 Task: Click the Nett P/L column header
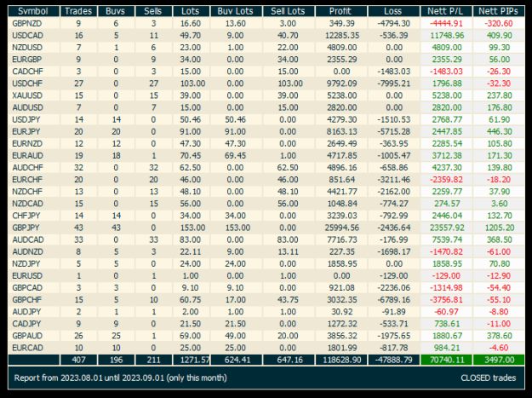[446, 11]
